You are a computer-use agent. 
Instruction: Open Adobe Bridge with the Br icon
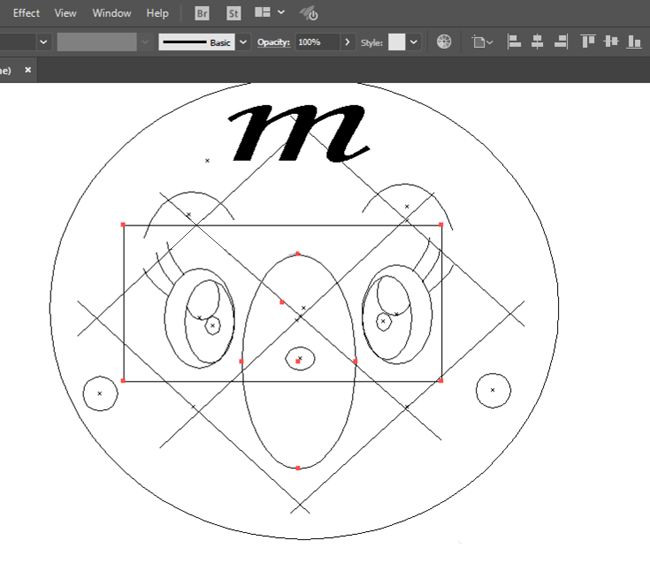tap(202, 14)
